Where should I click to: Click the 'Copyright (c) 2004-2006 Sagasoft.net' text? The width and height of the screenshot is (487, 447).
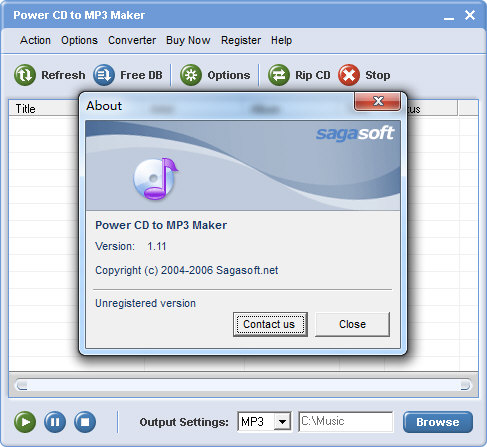pyautogui.click(x=187, y=270)
